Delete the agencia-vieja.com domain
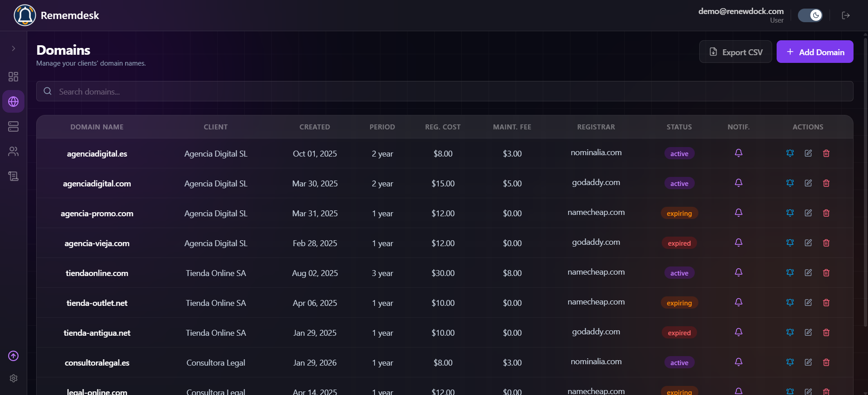The image size is (868, 395). click(x=826, y=243)
